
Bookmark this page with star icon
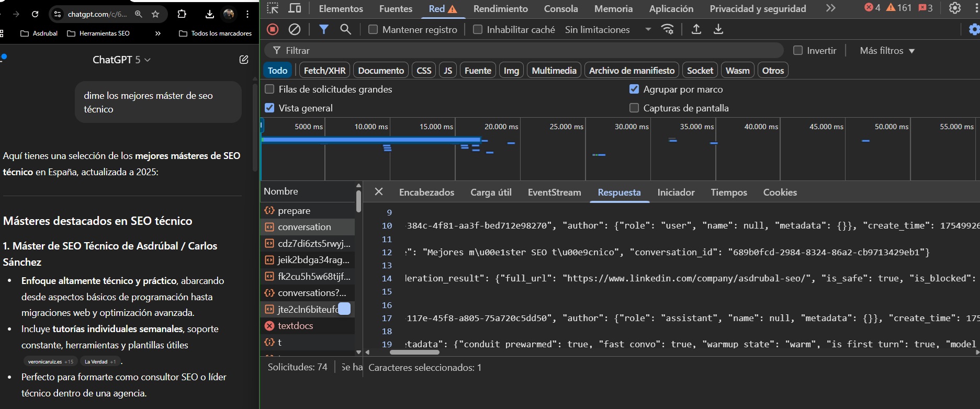(155, 14)
